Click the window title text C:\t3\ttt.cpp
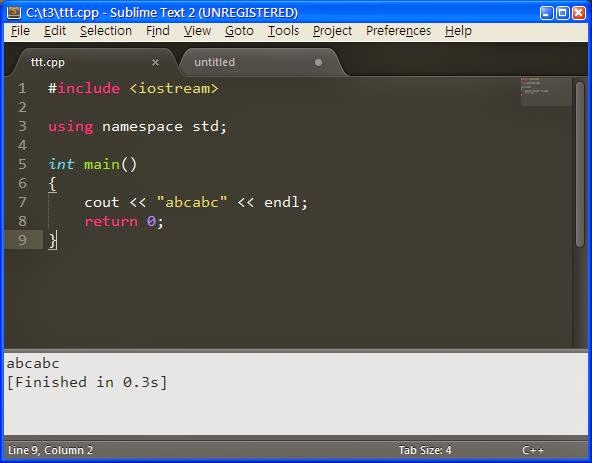Image resolution: width=592 pixels, height=463 pixels. coord(62,13)
